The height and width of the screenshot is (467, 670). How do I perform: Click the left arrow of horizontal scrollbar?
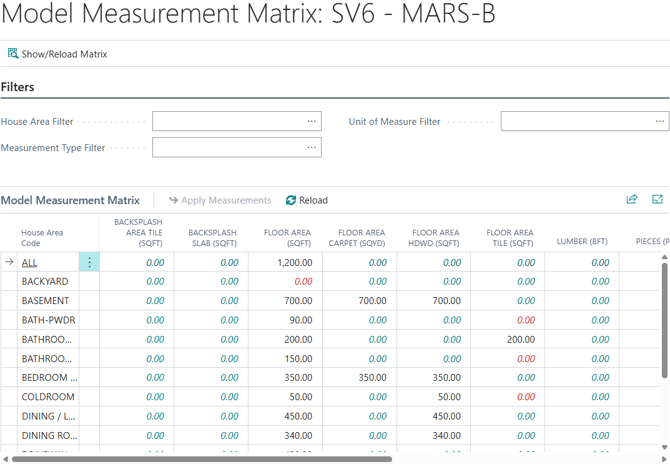click(5, 459)
